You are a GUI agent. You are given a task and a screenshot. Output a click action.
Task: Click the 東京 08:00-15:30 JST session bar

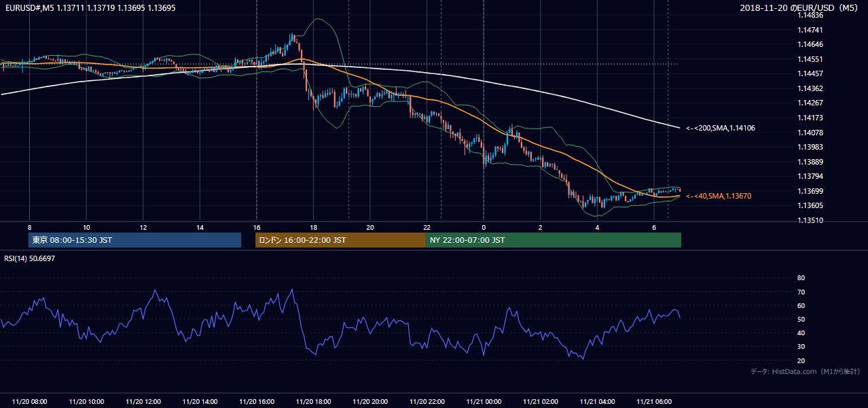(134, 240)
